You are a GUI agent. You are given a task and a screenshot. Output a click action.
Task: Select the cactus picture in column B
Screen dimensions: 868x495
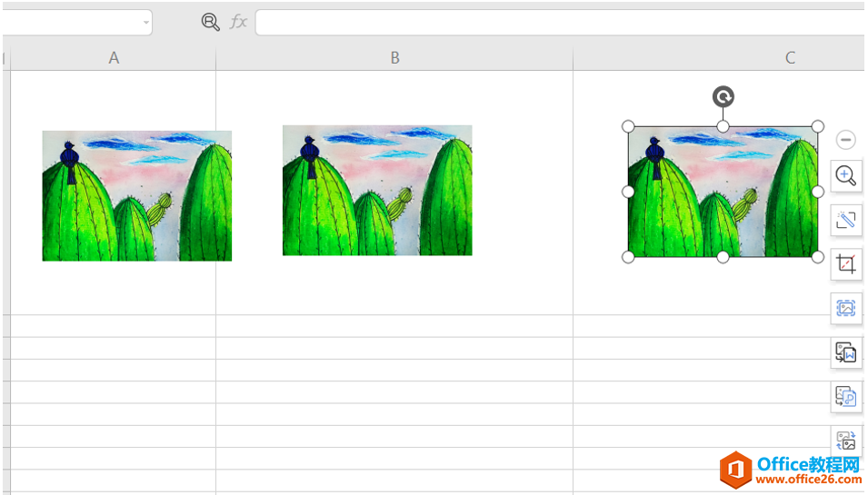coord(377,190)
